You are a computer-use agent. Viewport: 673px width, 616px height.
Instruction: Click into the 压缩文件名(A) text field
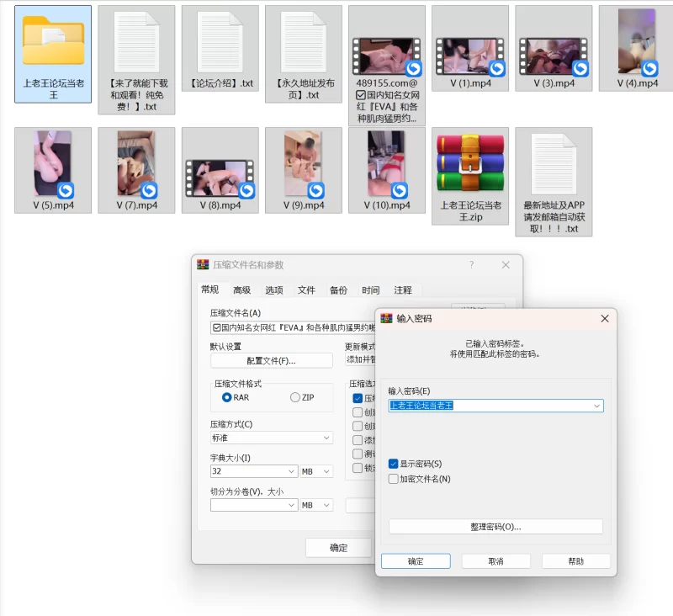click(293, 327)
